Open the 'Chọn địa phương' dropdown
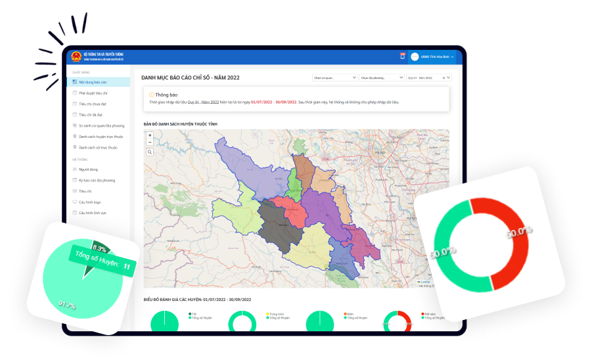Image resolution: width=592 pixels, height=364 pixels. tap(382, 78)
